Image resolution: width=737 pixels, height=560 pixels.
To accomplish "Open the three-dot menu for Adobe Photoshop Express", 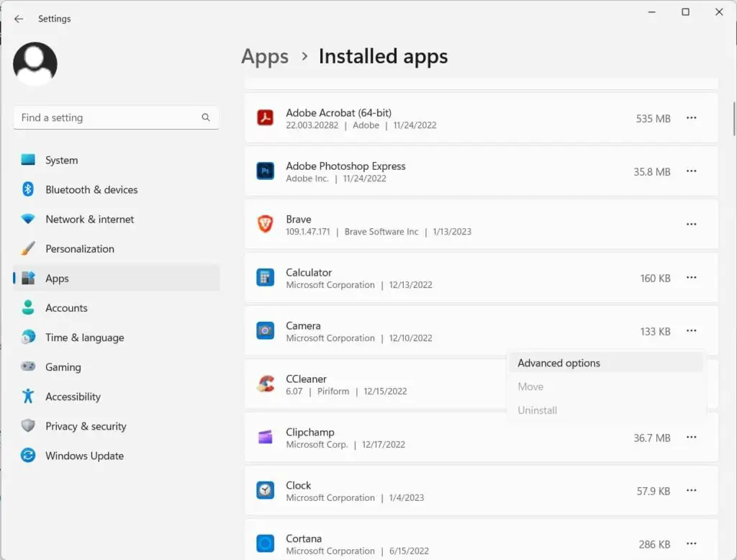I will [691, 171].
